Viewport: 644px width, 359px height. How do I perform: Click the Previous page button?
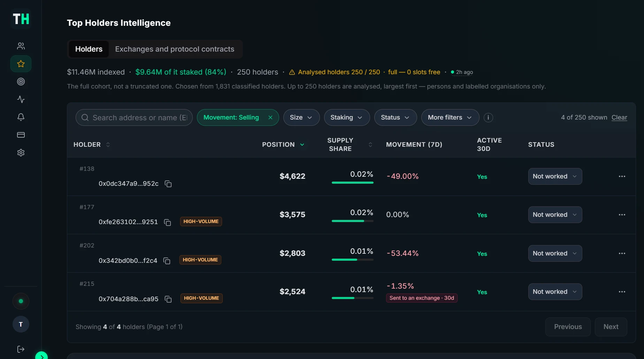tap(568, 327)
